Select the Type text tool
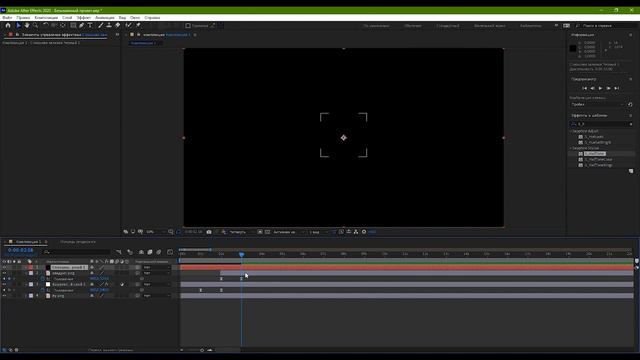Image resolution: width=640 pixels, height=360 pixels. click(x=90, y=25)
